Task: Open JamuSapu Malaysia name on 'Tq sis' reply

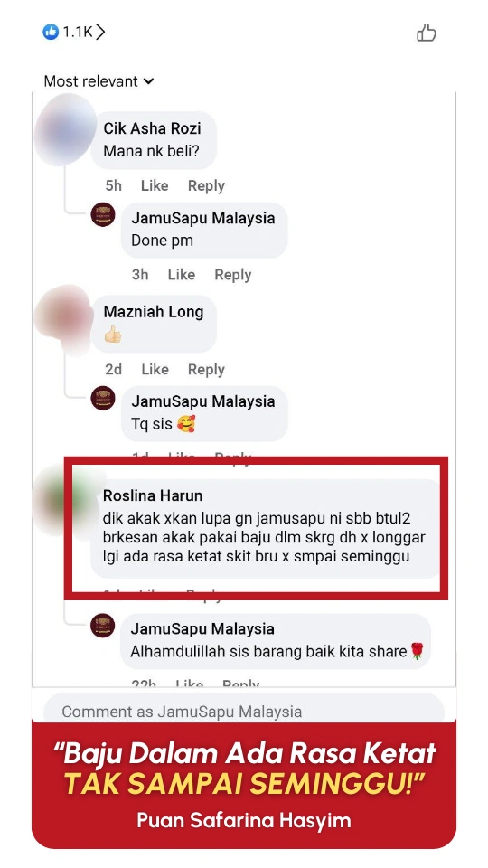Action: tap(203, 401)
